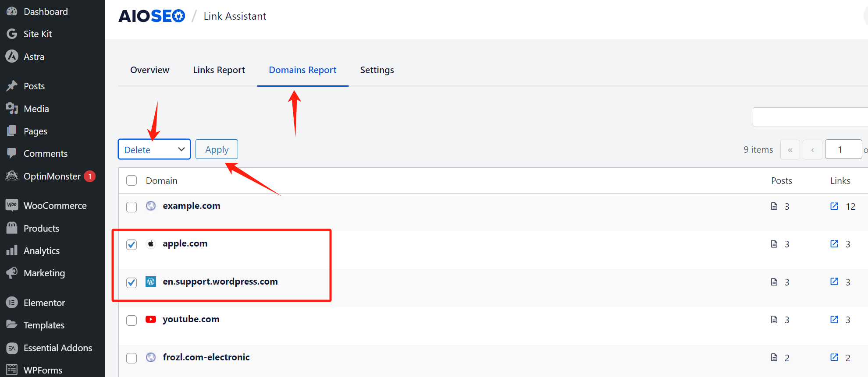
Task: Expand the example.com domain row
Action: tap(192, 206)
